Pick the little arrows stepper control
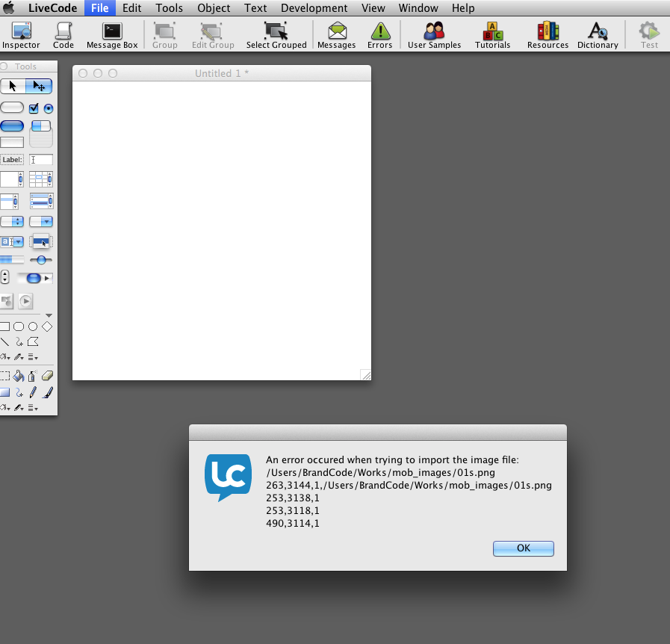The height and width of the screenshot is (644, 670). [5, 277]
